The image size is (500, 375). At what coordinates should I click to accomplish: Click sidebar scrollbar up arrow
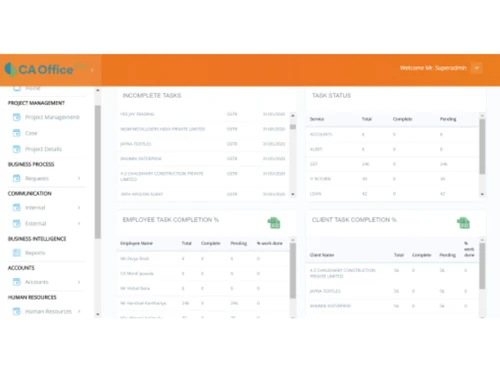tap(98, 90)
